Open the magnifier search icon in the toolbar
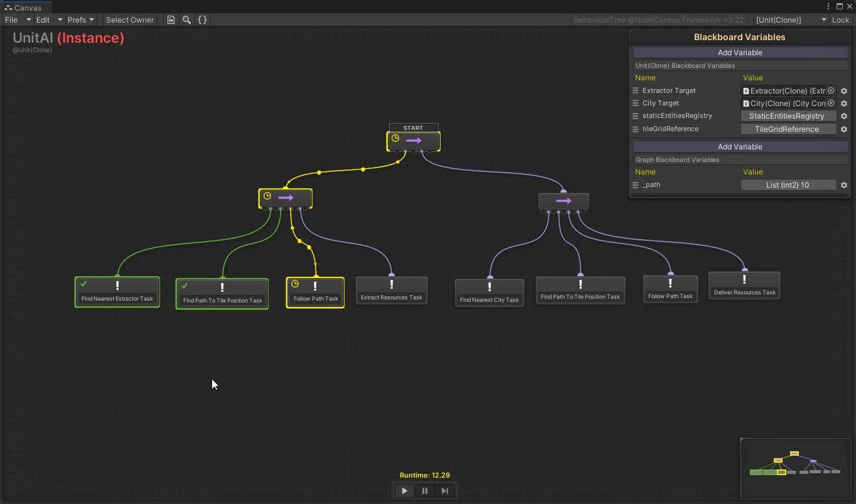The width and height of the screenshot is (856, 504). click(x=187, y=19)
